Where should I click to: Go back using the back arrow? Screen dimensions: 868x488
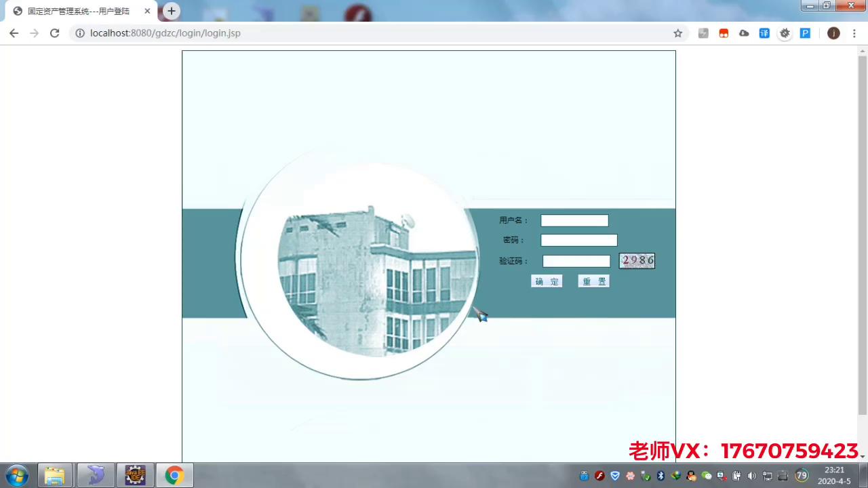click(x=14, y=33)
